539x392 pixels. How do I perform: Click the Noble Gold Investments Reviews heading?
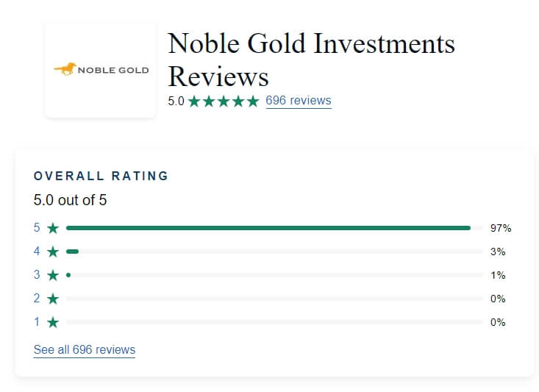[311, 60]
